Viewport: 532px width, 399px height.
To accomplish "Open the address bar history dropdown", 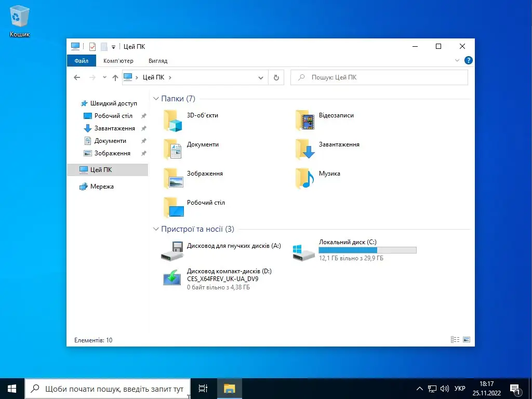I will point(261,78).
